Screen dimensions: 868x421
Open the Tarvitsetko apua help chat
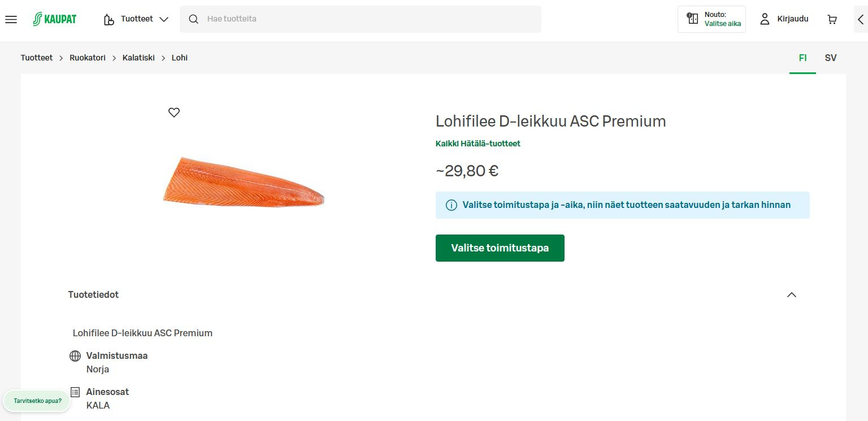point(37,401)
